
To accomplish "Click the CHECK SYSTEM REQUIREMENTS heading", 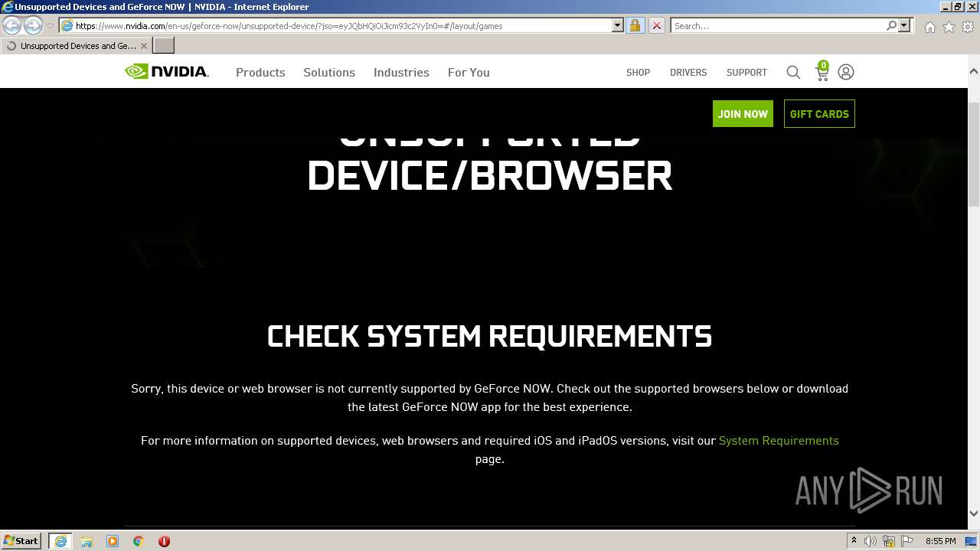I will pyautogui.click(x=489, y=337).
